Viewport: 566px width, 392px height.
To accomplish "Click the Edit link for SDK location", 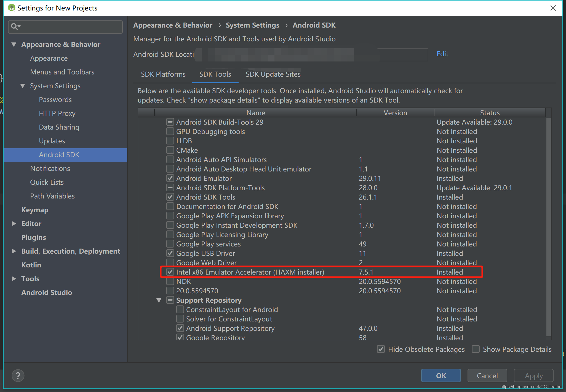I will (442, 54).
